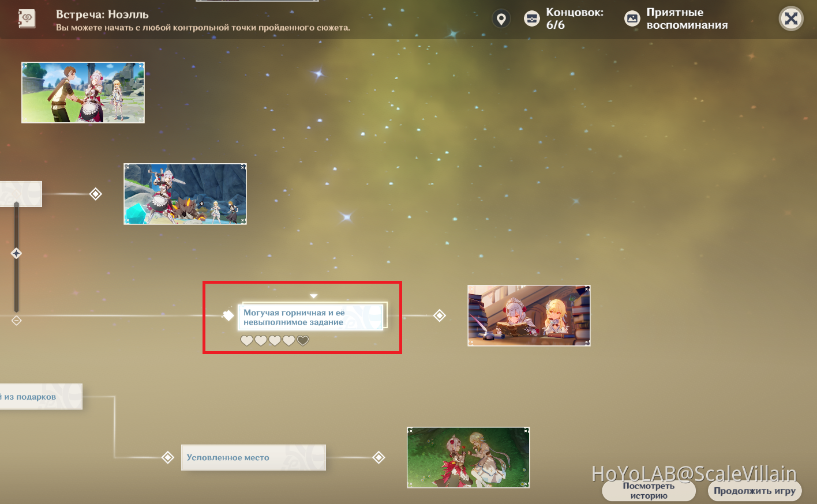
Task: Select diamond checkpoint right of Условленное место
Action: [378, 457]
